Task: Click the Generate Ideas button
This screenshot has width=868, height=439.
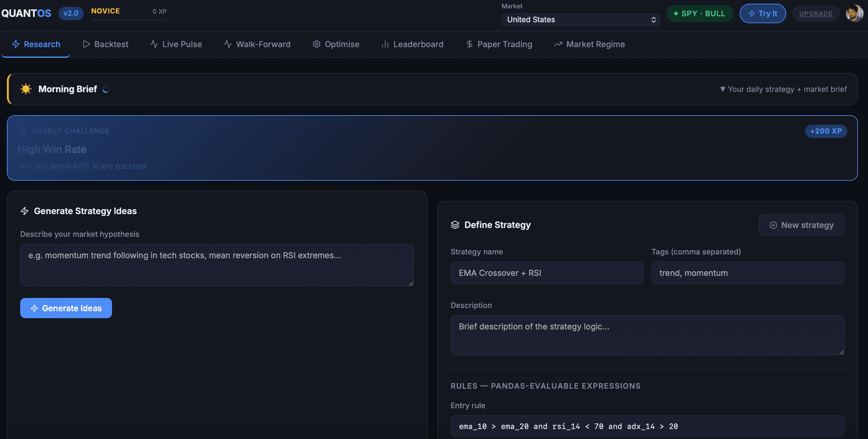Action: pyautogui.click(x=66, y=308)
